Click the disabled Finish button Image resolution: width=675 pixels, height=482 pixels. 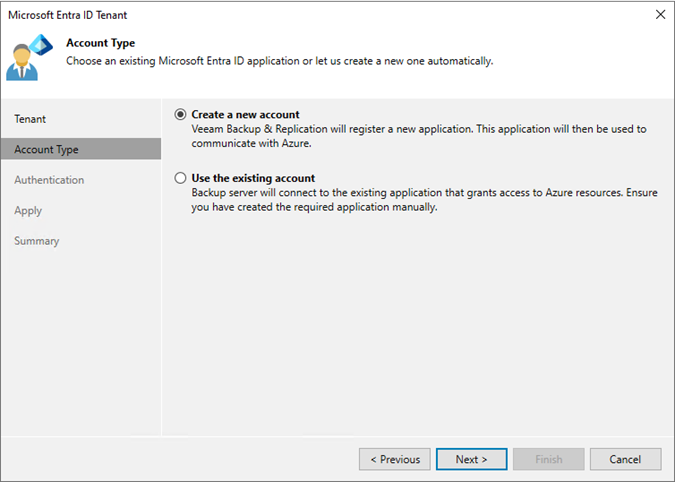click(548, 459)
